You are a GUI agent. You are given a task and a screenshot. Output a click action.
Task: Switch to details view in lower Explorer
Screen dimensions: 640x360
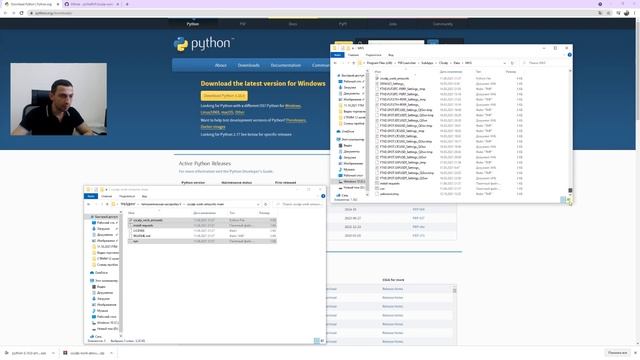click(x=317, y=340)
